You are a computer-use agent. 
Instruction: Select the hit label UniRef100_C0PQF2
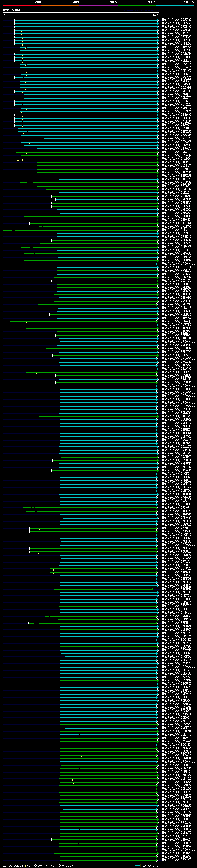pyautogui.click(x=177, y=94)
